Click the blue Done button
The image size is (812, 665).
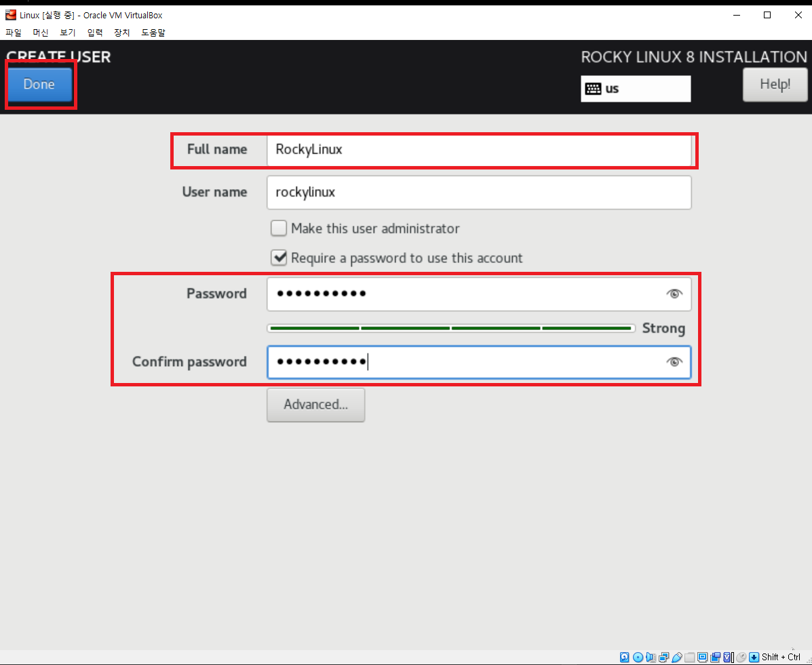(x=39, y=84)
